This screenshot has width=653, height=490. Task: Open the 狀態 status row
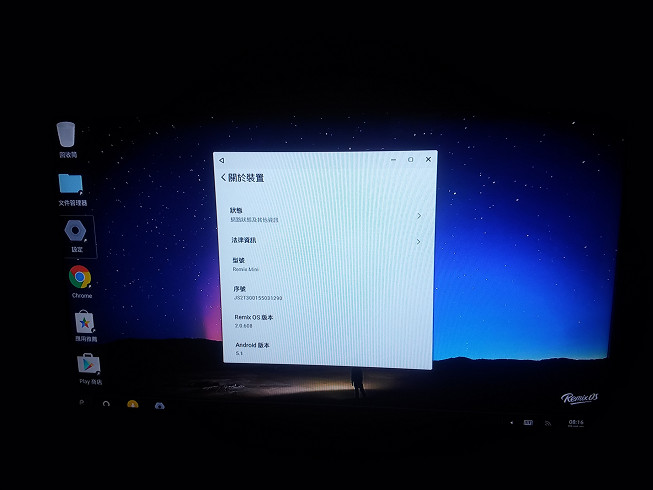pos(326,215)
